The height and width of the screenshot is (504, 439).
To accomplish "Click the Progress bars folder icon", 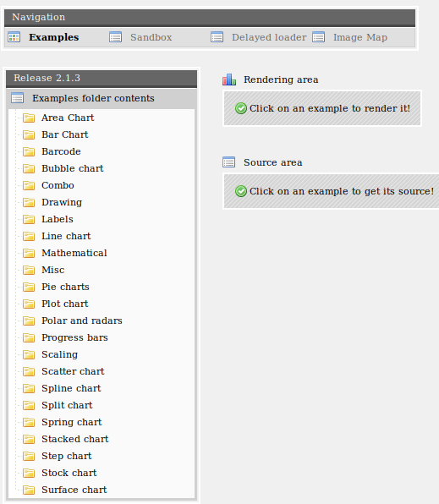I will click(29, 337).
